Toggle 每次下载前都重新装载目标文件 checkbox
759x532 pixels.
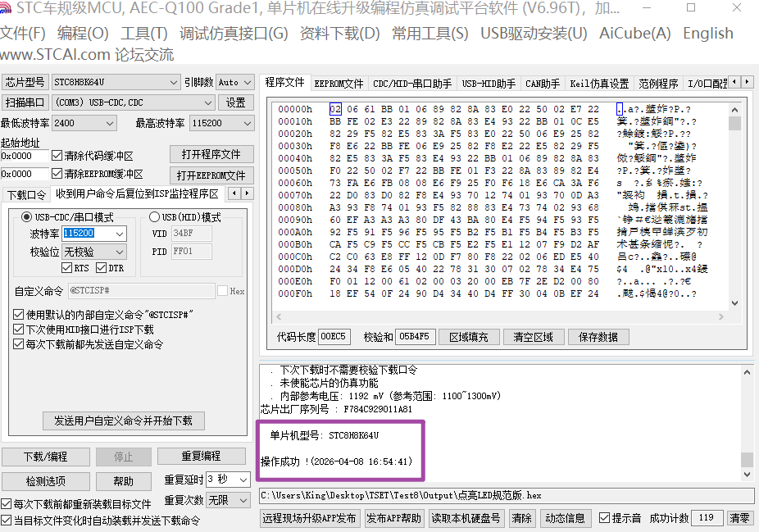click(7, 504)
